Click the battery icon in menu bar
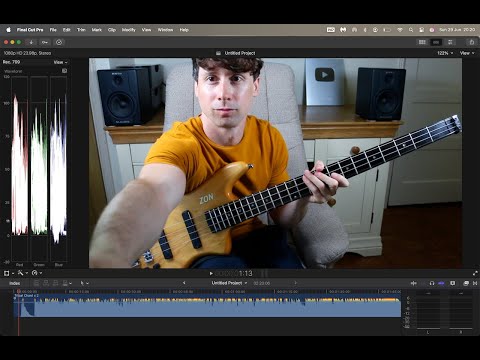 (x=387, y=30)
